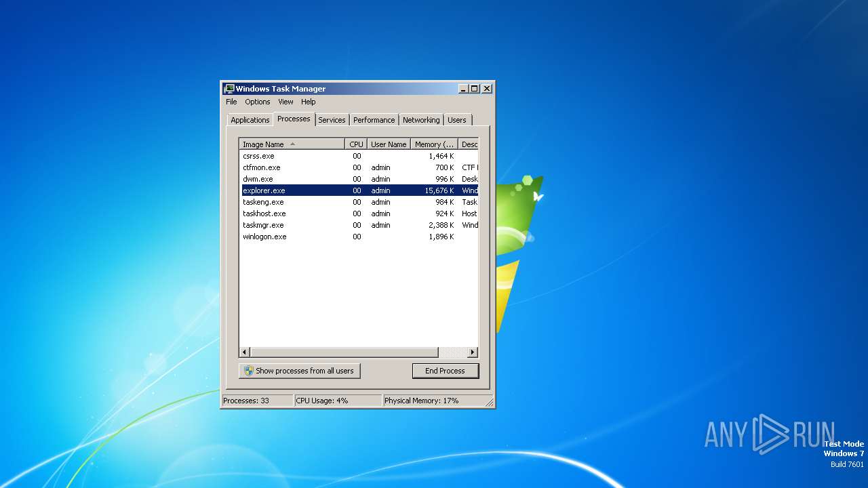Open the Help menu
This screenshot has height=488, width=868.
tap(309, 102)
